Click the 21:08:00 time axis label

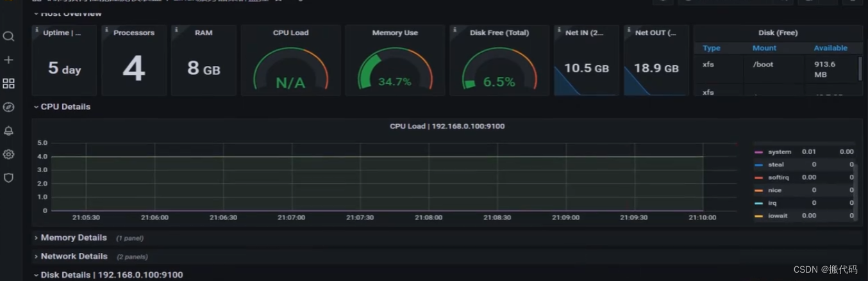pos(428,218)
